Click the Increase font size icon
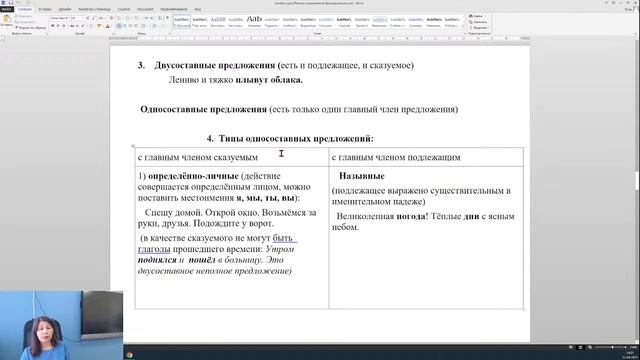Screen dimensions: 640x360 point(88,18)
